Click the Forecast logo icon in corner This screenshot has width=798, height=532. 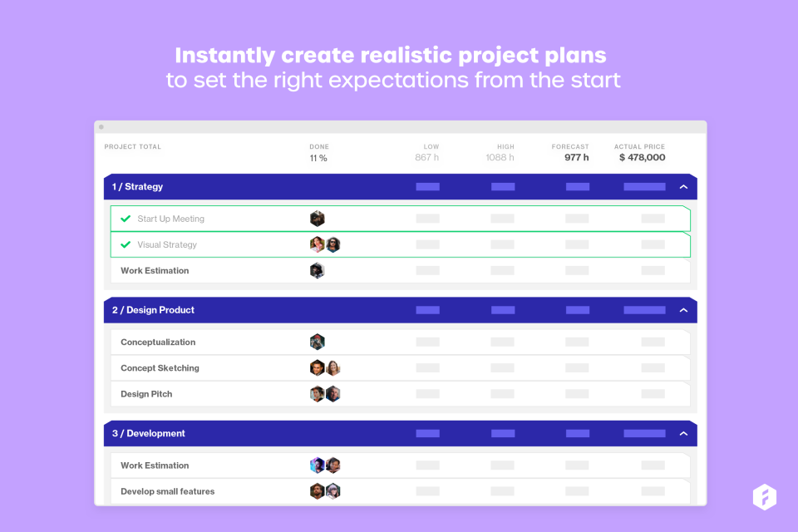(764, 497)
